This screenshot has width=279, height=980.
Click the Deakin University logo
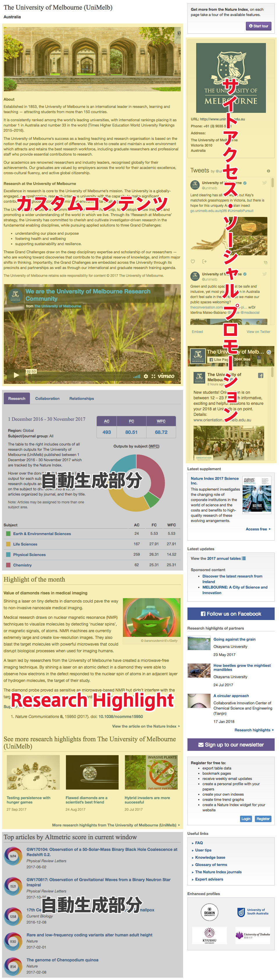pos(210,912)
